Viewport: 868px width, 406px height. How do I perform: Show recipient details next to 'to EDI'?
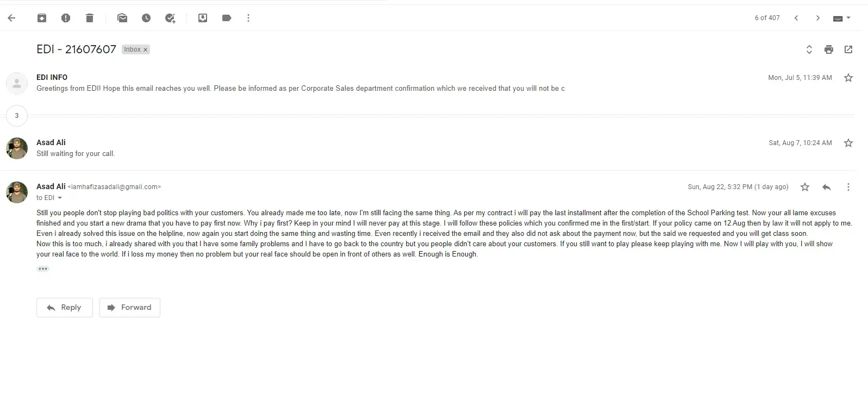60,198
